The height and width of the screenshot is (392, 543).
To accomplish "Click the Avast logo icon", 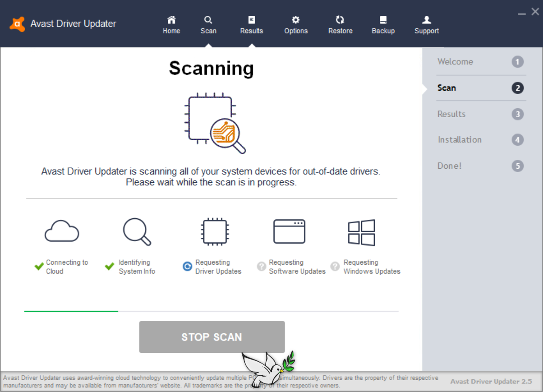I will 17,24.
